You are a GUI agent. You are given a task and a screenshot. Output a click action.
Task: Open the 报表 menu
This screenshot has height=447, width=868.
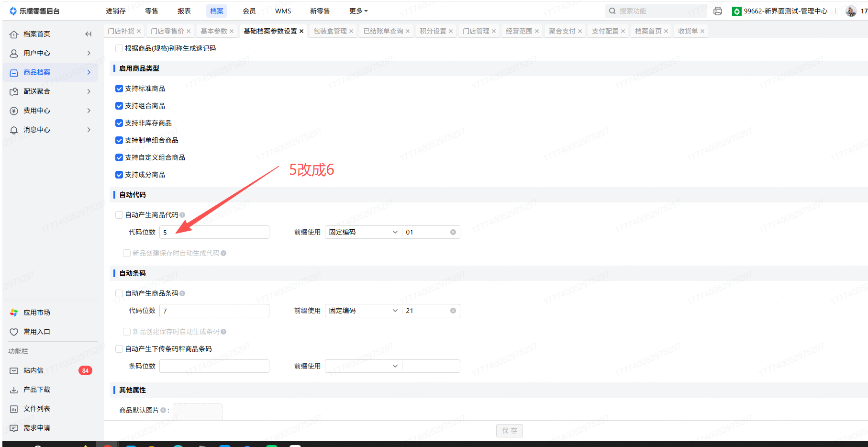click(184, 11)
